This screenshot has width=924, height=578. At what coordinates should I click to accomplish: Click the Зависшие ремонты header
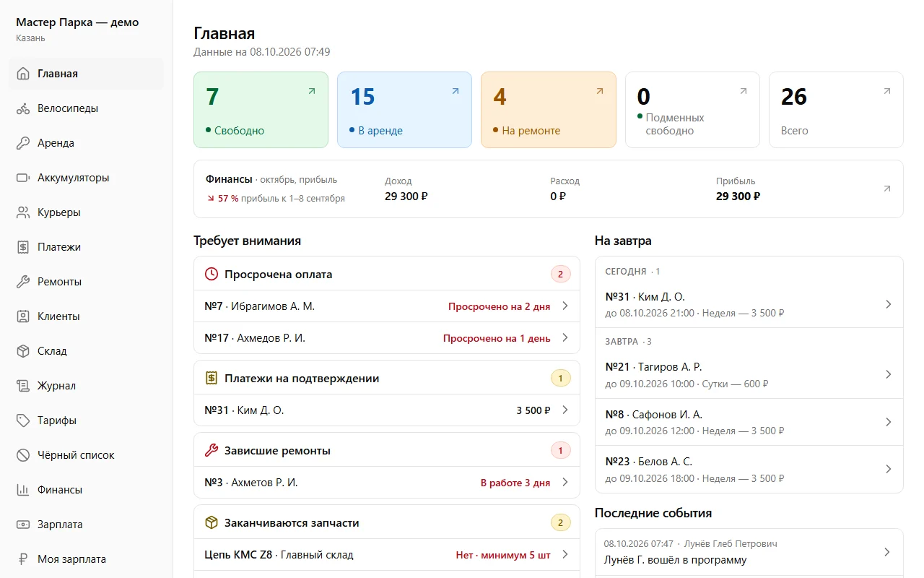pos(387,450)
